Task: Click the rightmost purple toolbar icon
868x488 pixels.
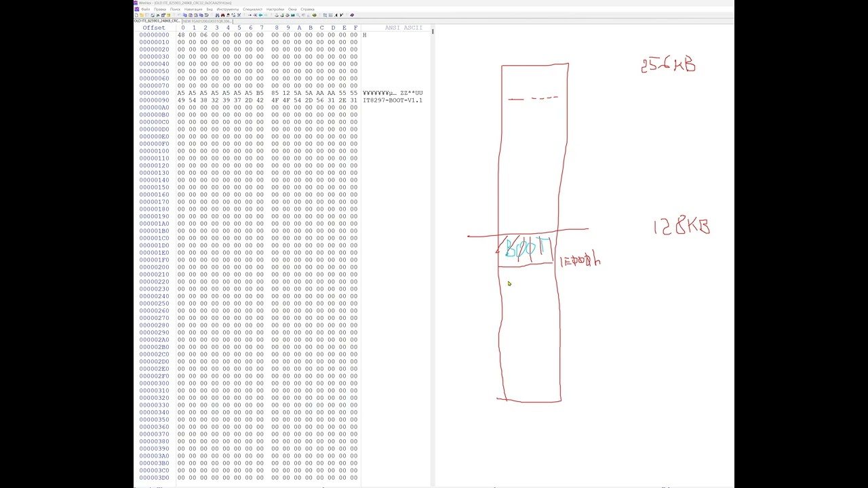Action: coord(352,15)
